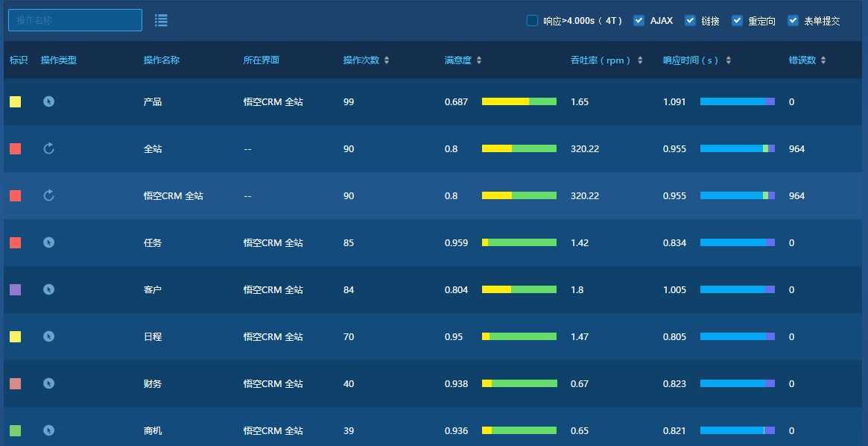Image resolution: width=868 pixels, height=446 pixels.
Task: Click the link icon beside 客户 row
Action: click(48, 289)
